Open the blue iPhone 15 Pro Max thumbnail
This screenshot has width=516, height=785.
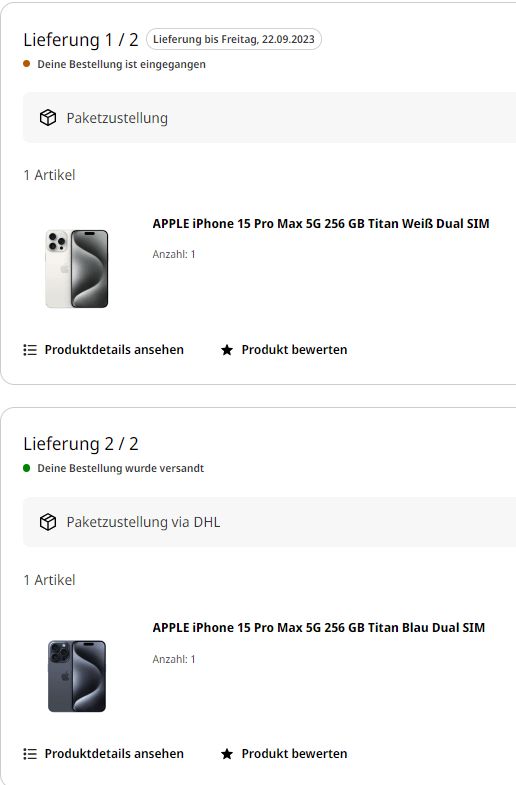click(77, 676)
